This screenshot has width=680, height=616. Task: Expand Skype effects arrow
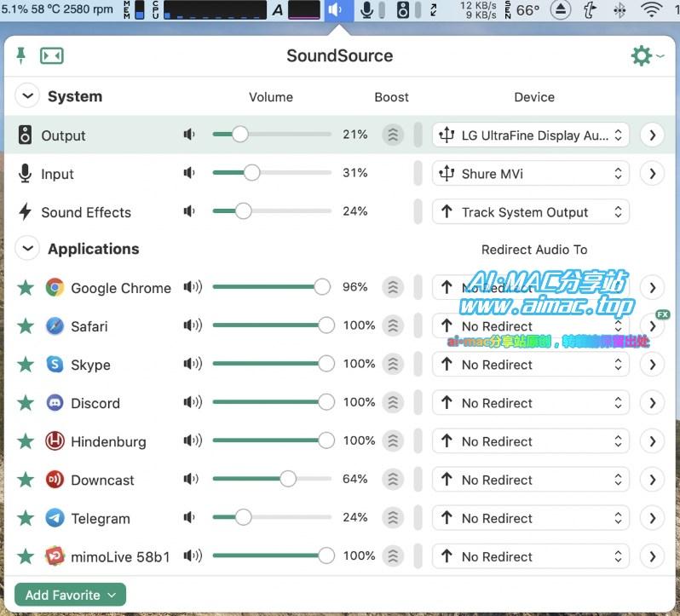(x=652, y=365)
